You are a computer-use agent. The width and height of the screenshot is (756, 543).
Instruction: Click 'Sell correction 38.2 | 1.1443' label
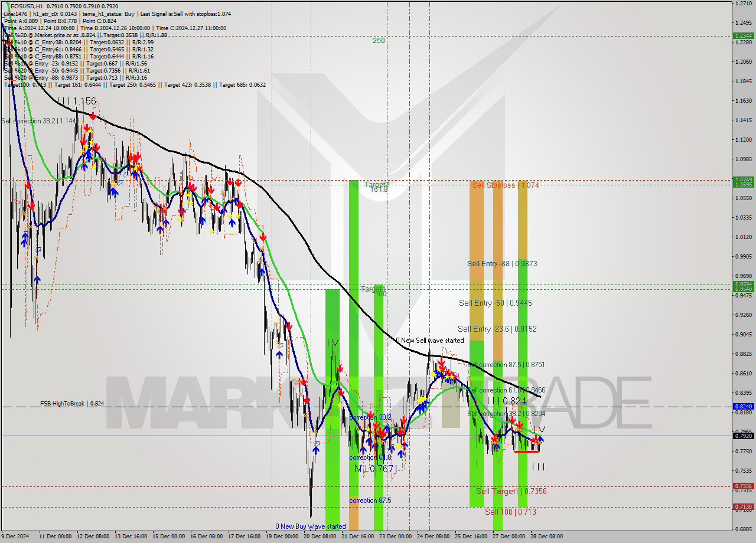click(x=40, y=121)
